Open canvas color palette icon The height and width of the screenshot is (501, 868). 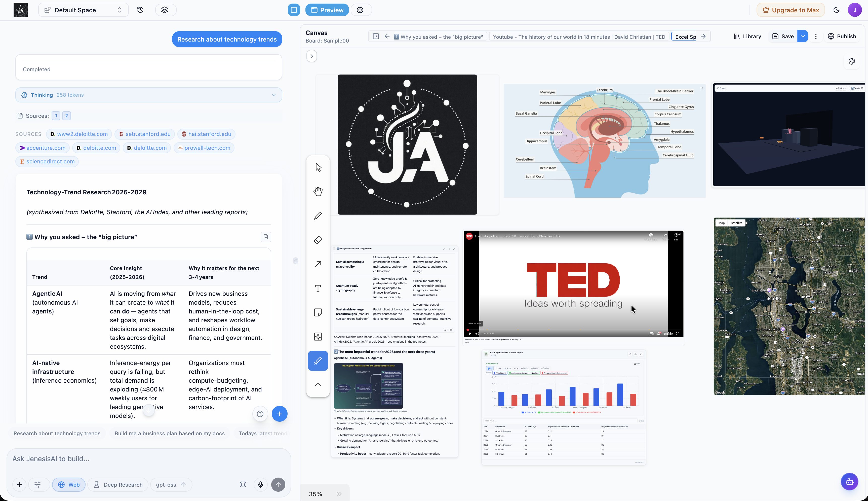pos(851,62)
